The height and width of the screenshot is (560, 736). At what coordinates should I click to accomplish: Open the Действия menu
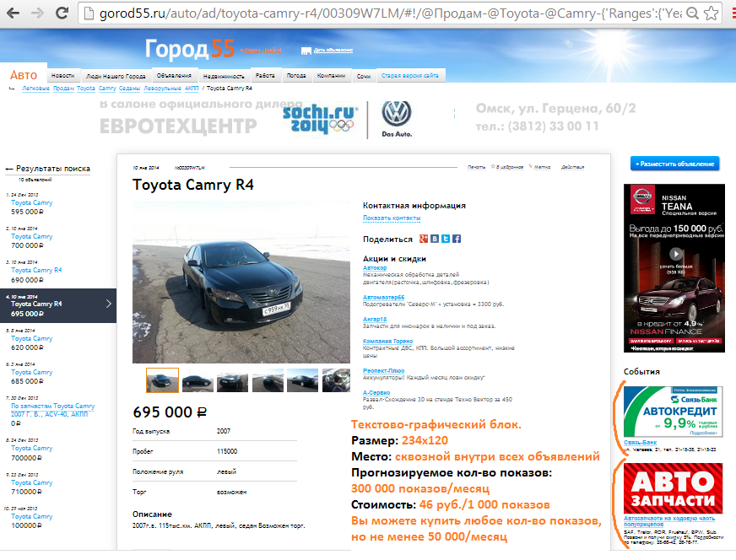pyautogui.click(x=572, y=167)
